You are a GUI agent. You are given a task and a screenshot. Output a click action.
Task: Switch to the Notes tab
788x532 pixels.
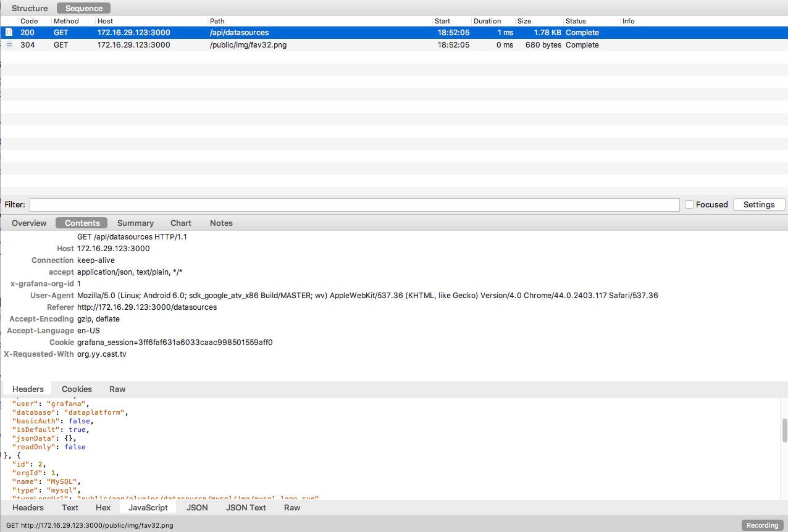220,223
